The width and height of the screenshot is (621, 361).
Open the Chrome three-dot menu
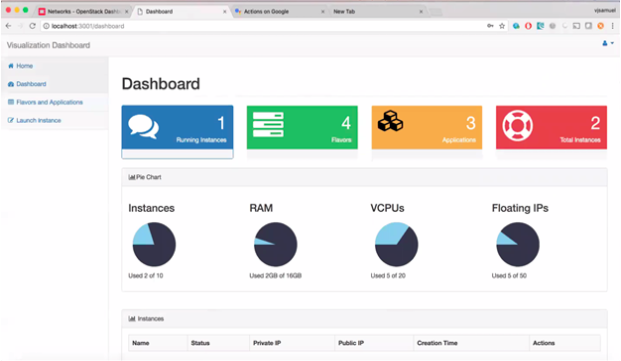point(612,26)
